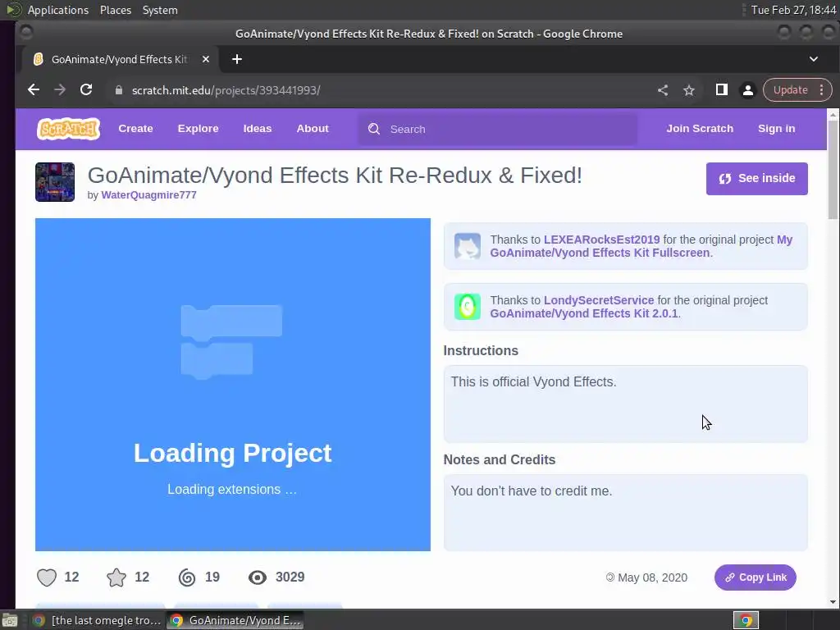The image size is (840, 630).
Task: Open Chrome three-dot menu
Action: coord(821,90)
